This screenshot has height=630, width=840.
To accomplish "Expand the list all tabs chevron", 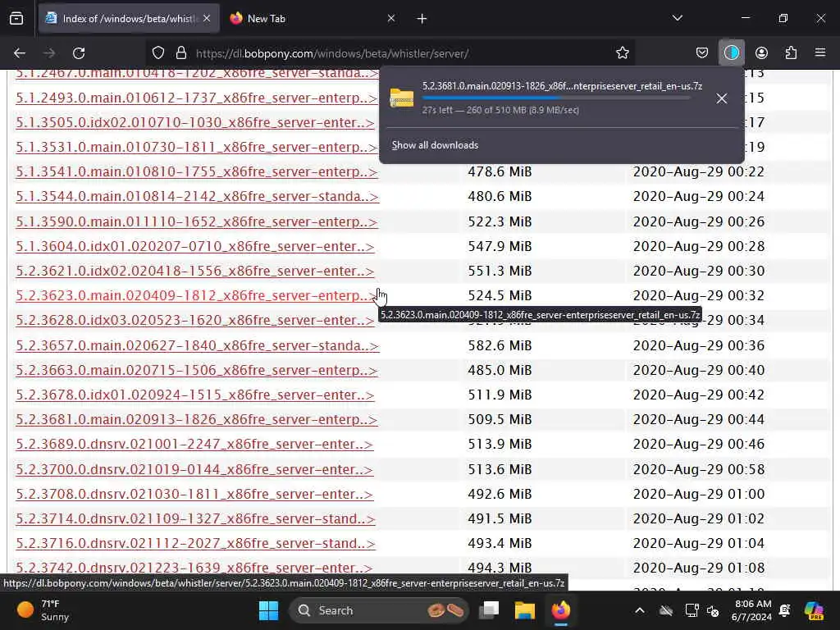I will [x=677, y=18].
